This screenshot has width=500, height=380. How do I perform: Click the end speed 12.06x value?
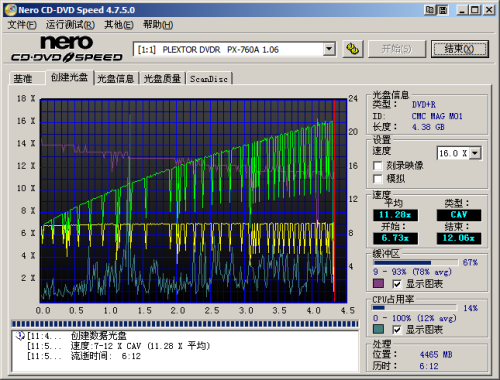459,238
